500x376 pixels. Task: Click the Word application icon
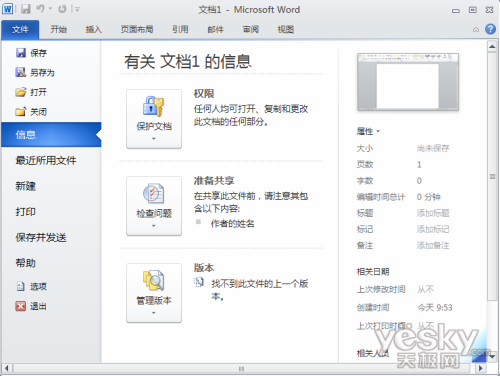(x=7, y=9)
